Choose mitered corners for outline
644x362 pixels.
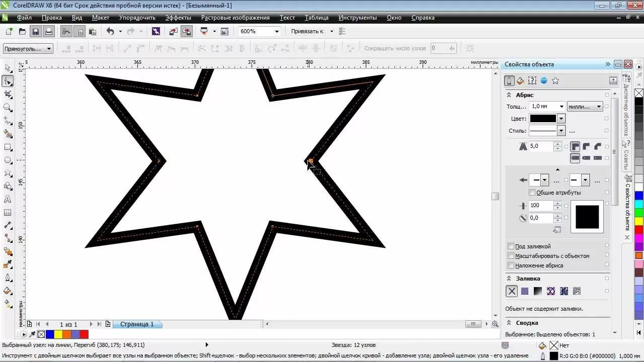click(x=575, y=146)
